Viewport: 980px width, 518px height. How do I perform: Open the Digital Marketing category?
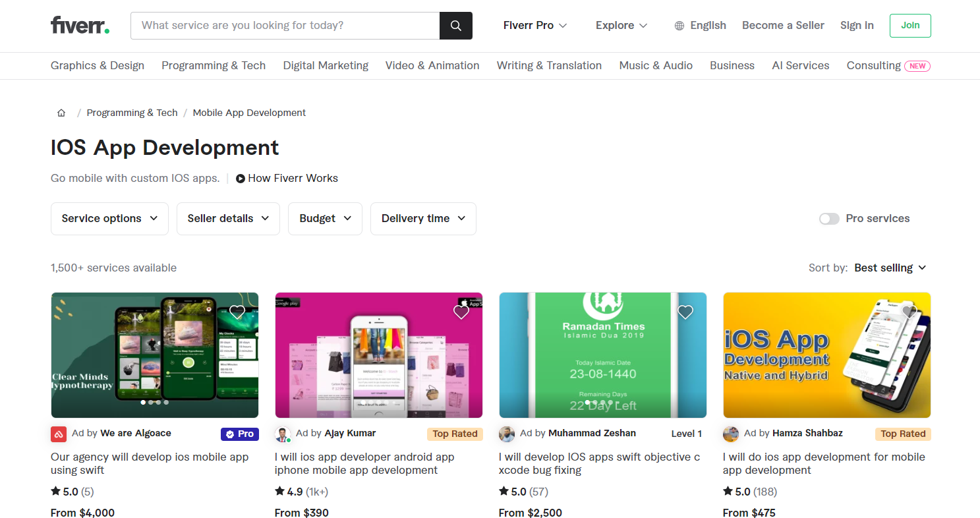326,66
